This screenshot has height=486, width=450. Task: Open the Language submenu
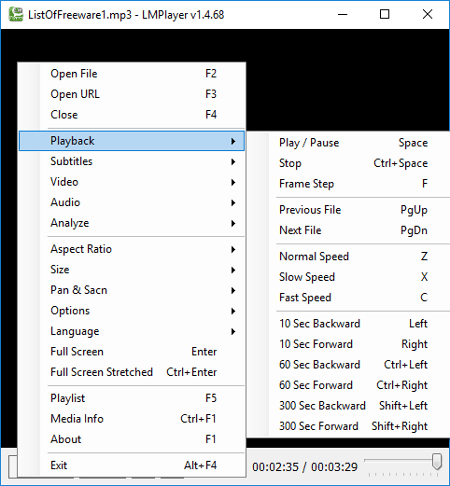pos(132,331)
